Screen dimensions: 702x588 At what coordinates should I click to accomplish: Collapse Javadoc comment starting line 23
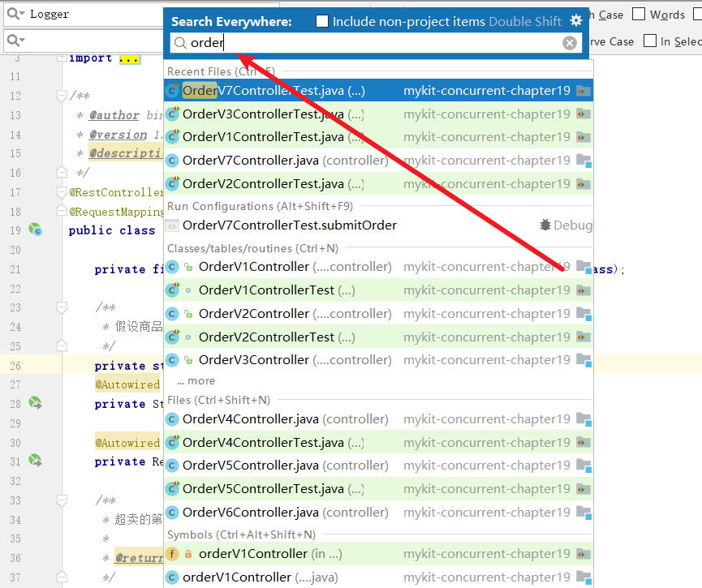[62, 307]
